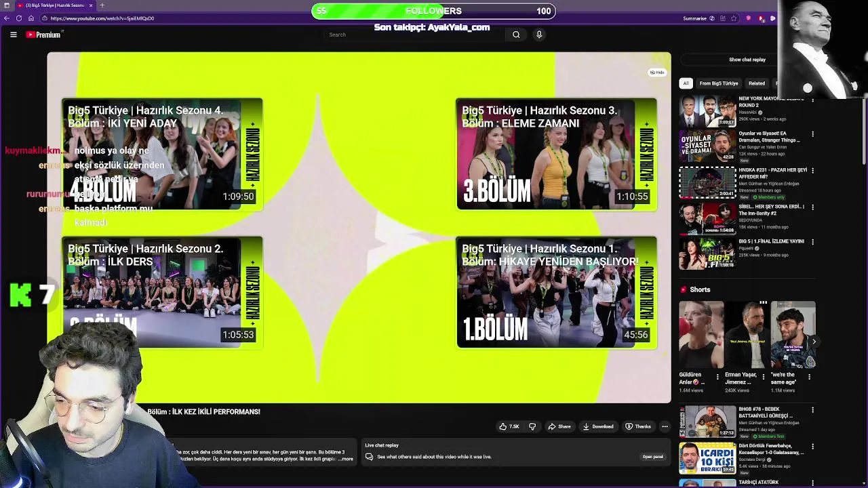Open options for Oyunlar ve Siyaset video
The height and width of the screenshot is (488, 868).
812,134
